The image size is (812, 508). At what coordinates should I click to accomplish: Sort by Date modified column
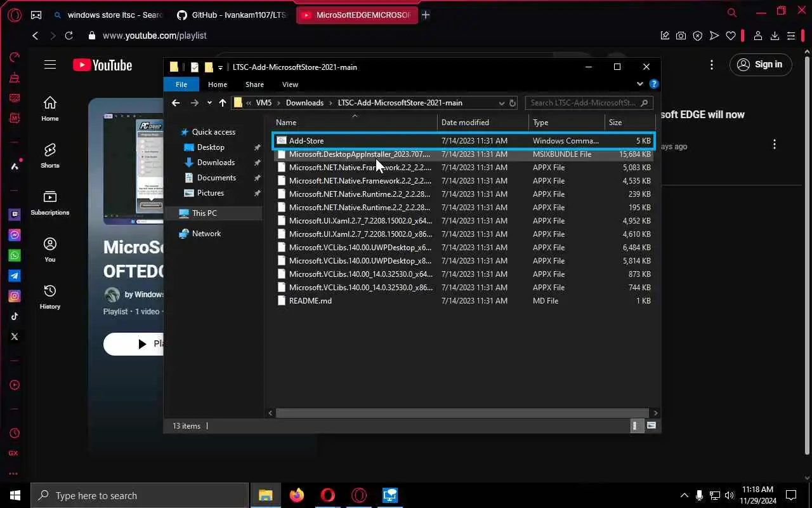(x=483, y=123)
